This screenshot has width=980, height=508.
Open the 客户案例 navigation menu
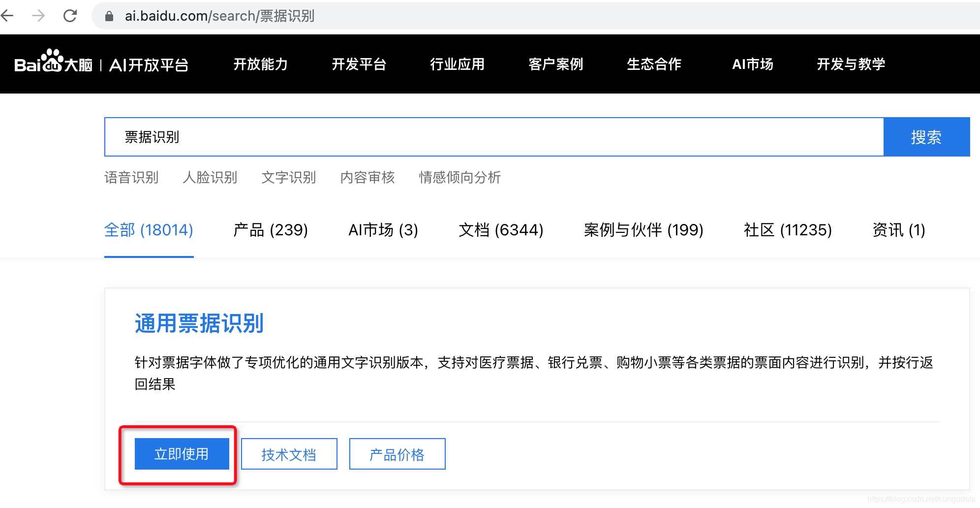(x=556, y=64)
